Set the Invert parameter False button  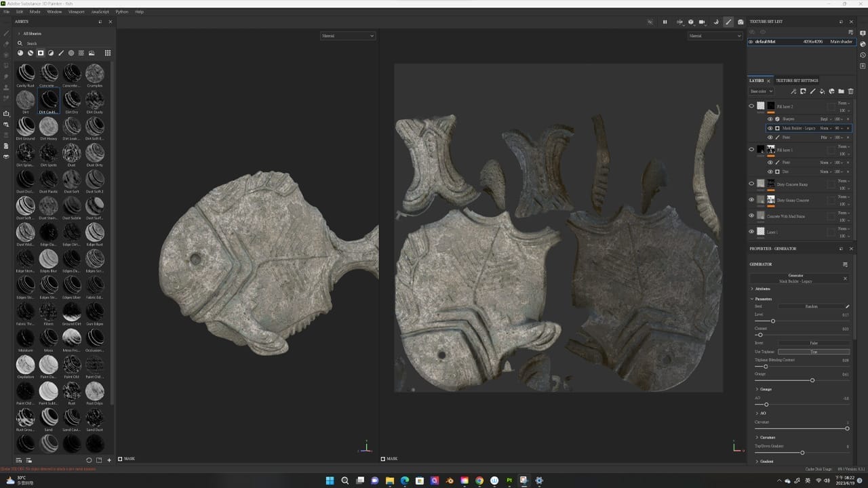(813, 343)
